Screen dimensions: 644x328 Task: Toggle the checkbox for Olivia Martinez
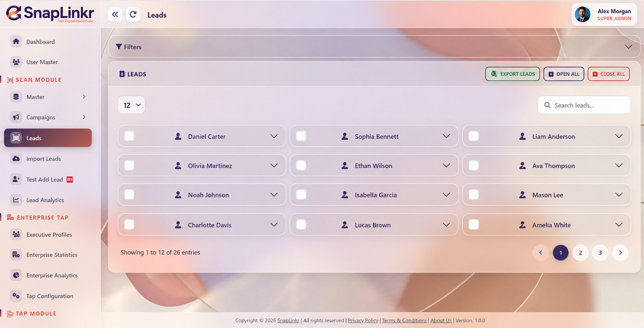[x=129, y=166]
